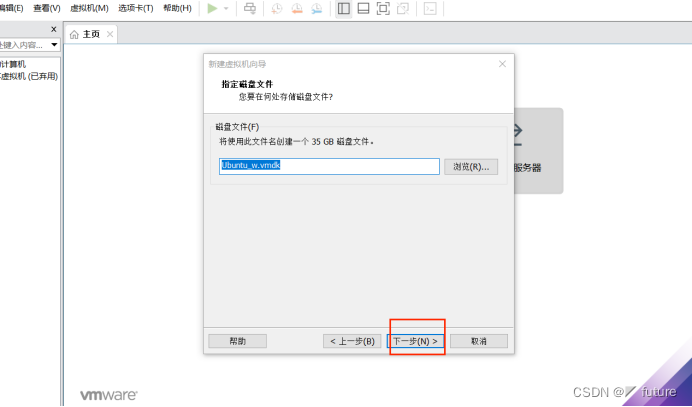This screenshot has width=692, height=407.
Task: Open the 选项卡(T) menu
Action: tap(136, 8)
